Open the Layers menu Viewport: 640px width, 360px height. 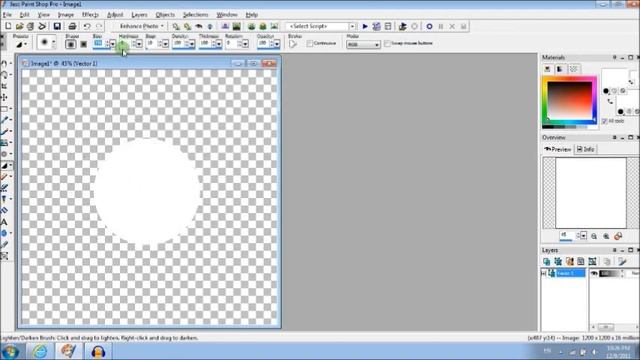click(x=139, y=15)
